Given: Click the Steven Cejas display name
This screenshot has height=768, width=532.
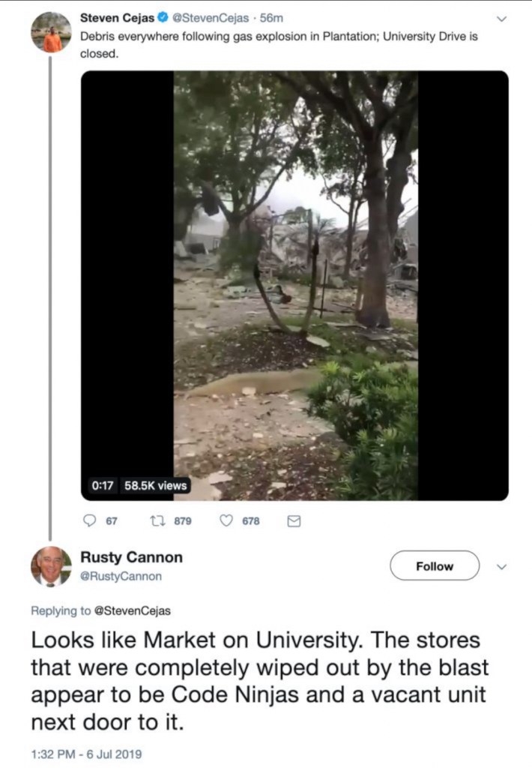Looking at the screenshot, I should [x=117, y=17].
